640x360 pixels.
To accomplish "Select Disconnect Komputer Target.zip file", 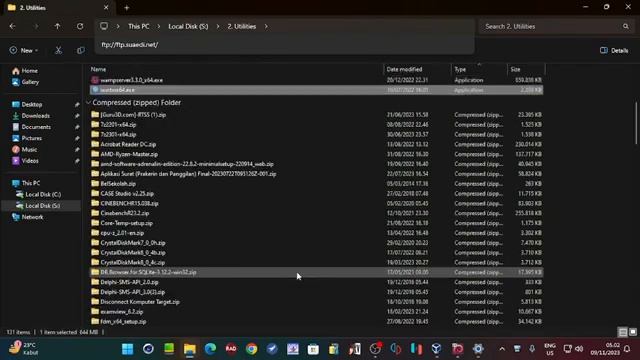I will pos(316,302).
